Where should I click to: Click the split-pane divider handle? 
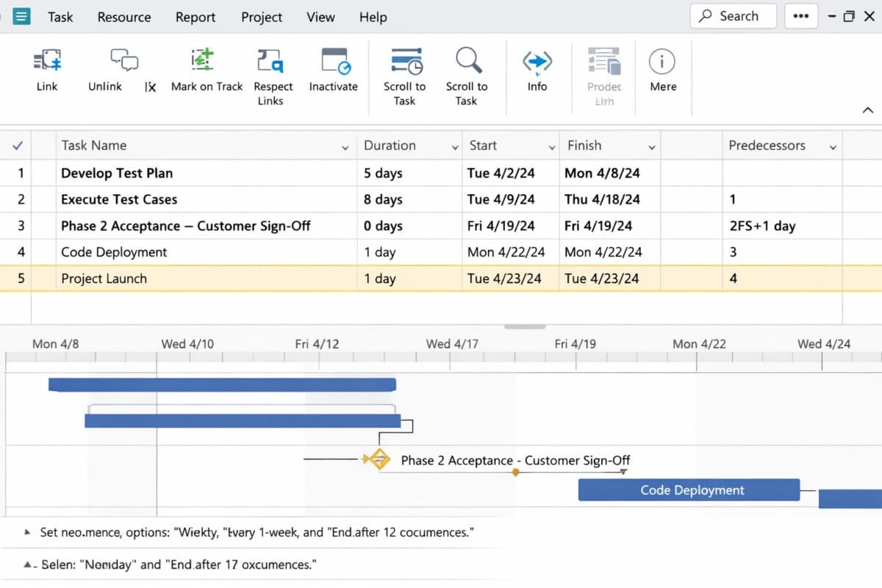pos(524,326)
